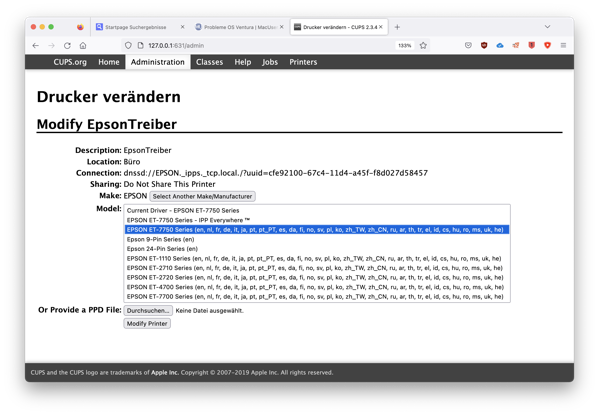The height and width of the screenshot is (415, 599).
Task: Open the Jobs navigation item
Action: [270, 62]
